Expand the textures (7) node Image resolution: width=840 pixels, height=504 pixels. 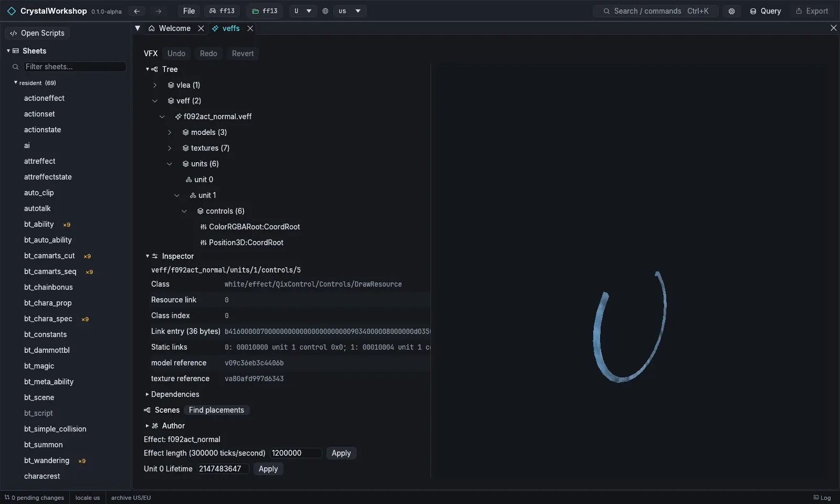point(170,148)
